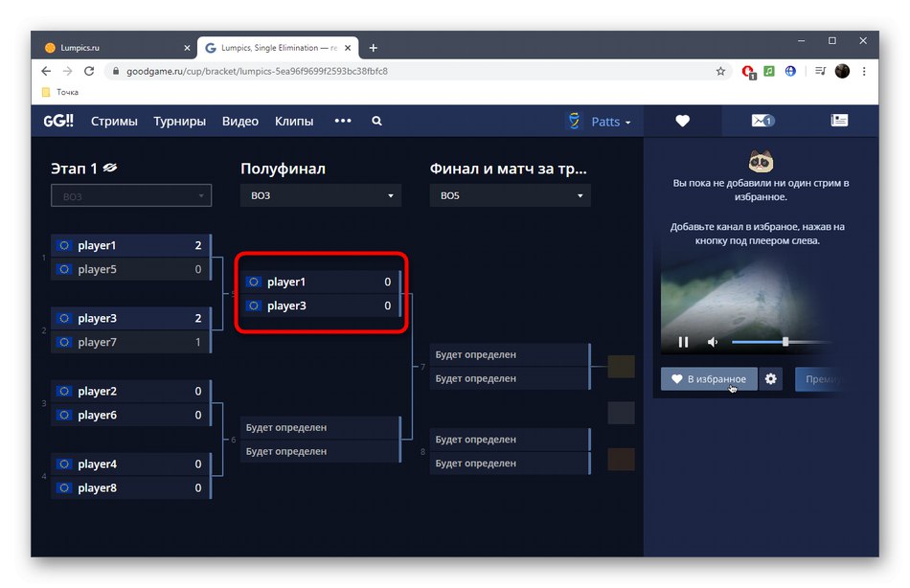This screenshot has width=910, height=588.
Task: Open a new browser tab
Action: pos(374,48)
